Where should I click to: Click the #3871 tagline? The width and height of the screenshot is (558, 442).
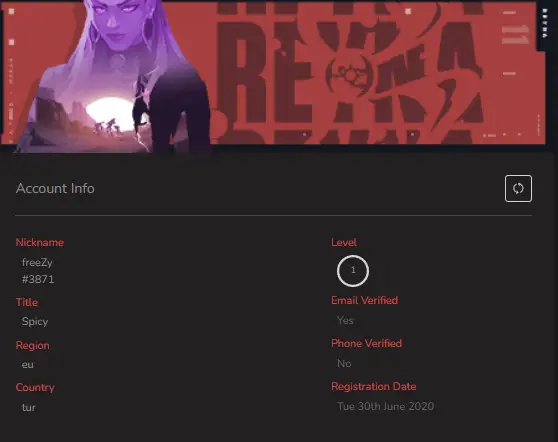pos(38,279)
